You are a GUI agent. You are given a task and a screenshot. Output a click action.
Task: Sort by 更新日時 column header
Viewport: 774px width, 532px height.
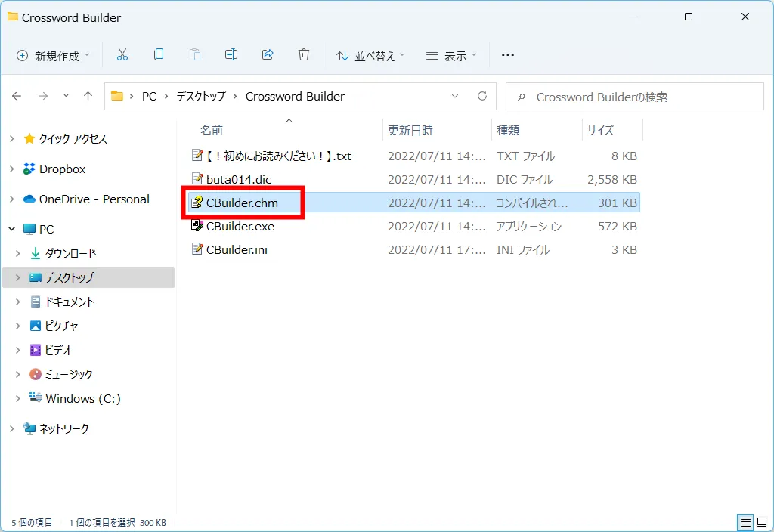pos(410,130)
